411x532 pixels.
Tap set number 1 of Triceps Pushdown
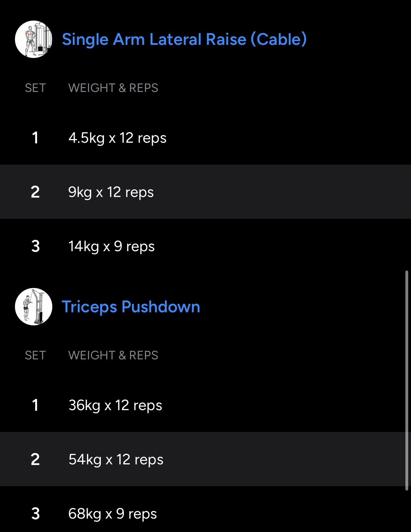click(x=35, y=405)
